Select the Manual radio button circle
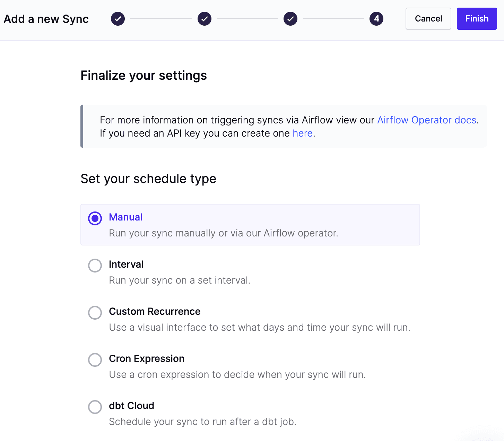This screenshot has width=504, height=441. [95, 218]
